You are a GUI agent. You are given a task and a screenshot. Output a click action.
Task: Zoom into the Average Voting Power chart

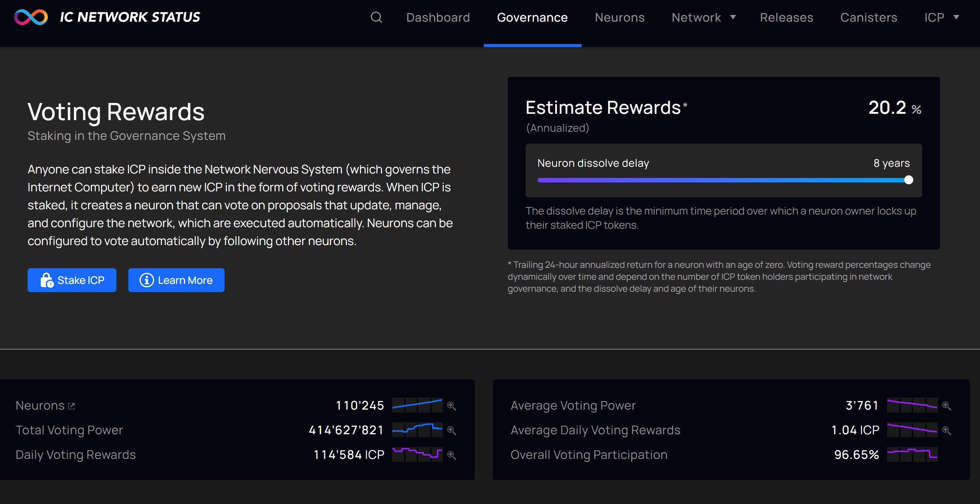946,406
